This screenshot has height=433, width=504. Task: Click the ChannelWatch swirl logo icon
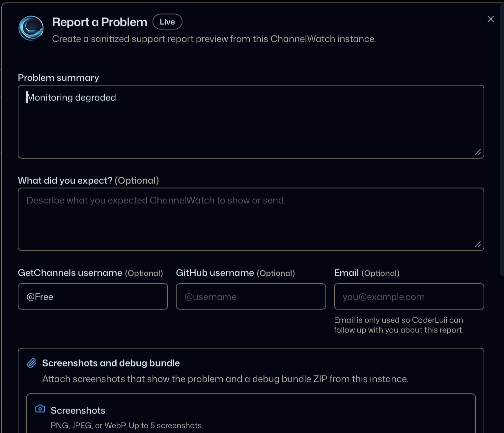[31, 28]
